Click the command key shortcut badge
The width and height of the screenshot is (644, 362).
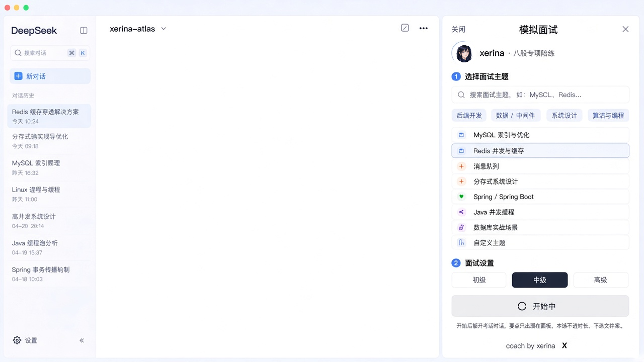[x=71, y=53]
